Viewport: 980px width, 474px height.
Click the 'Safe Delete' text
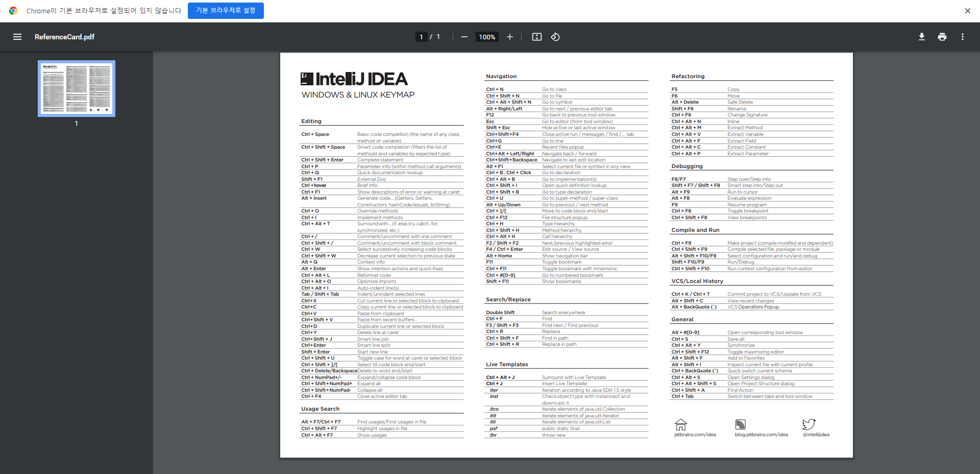click(740, 102)
